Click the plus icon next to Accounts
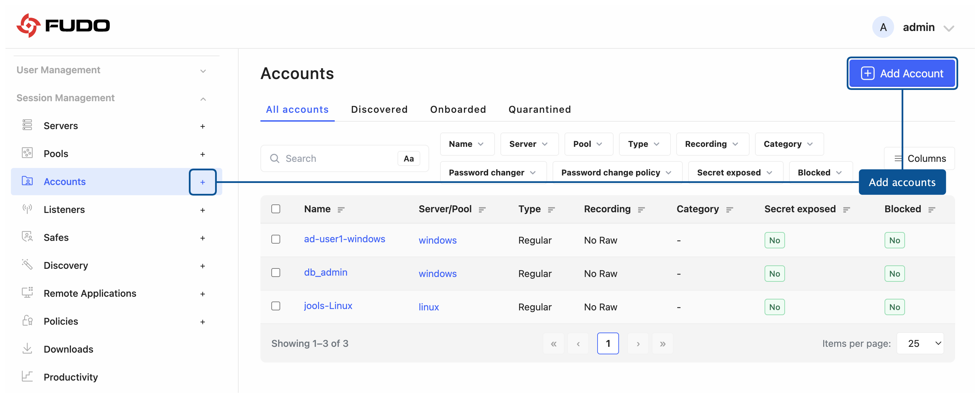Screen dimensions: 980x401 pos(202,182)
